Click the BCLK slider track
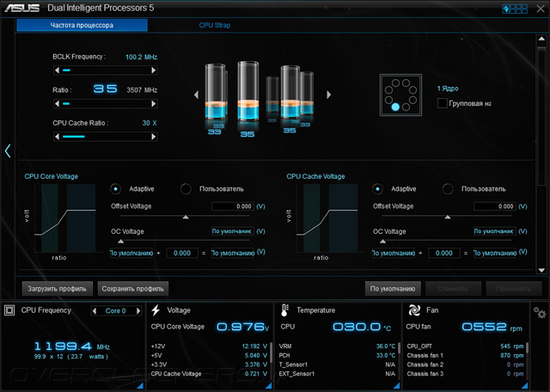 pos(105,70)
